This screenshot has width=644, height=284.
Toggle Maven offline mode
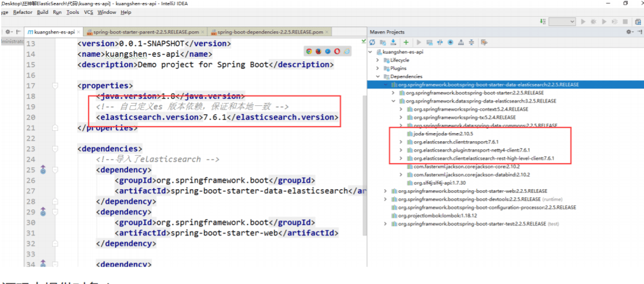pyautogui.click(x=440, y=42)
